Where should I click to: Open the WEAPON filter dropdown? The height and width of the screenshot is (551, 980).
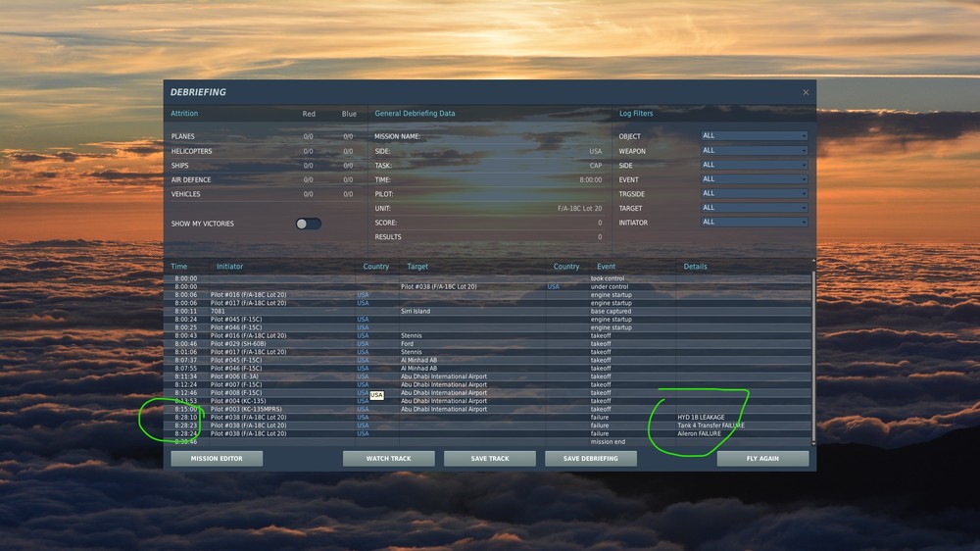(754, 151)
